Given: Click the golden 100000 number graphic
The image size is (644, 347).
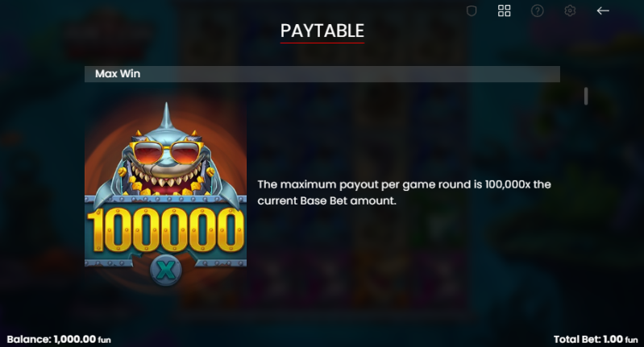Looking at the screenshot, I should [166, 229].
